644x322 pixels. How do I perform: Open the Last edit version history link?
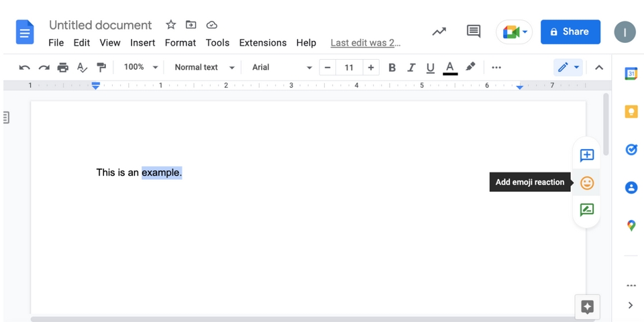click(x=366, y=42)
